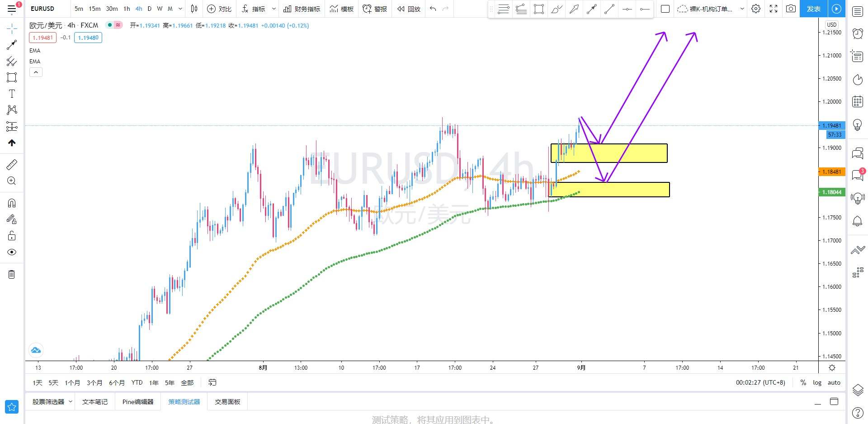Select the up arrow icon tool
Image resolution: width=868 pixels, height=424 pixels.
(12, 143)
